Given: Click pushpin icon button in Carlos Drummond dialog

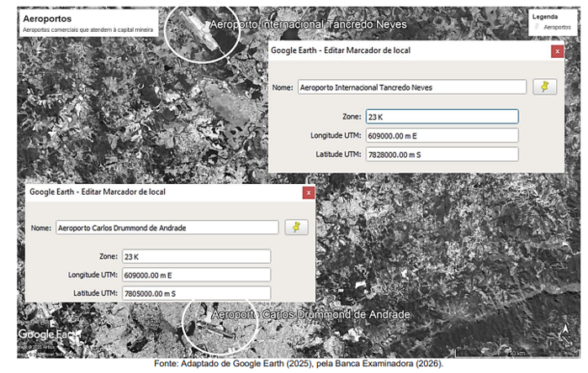Looking at the screenshot, I should [296, 228].
